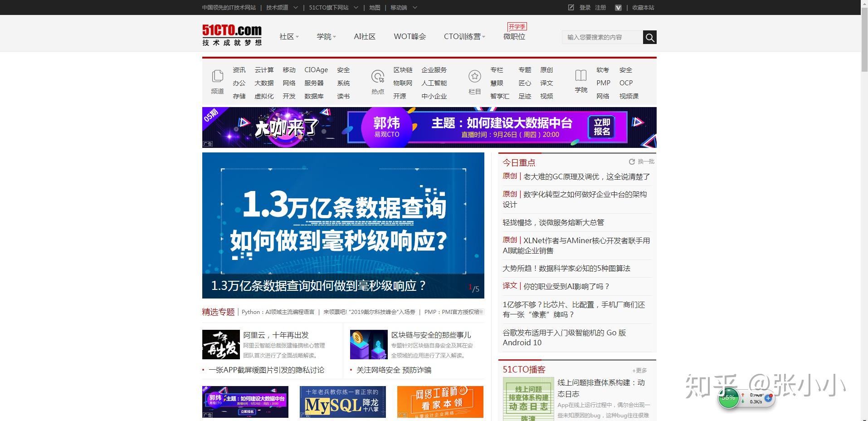Open 一张APP截屏缓图片引发的隐私讨论
This screenshot has width=868, height=421.
[x=266, y=370]
